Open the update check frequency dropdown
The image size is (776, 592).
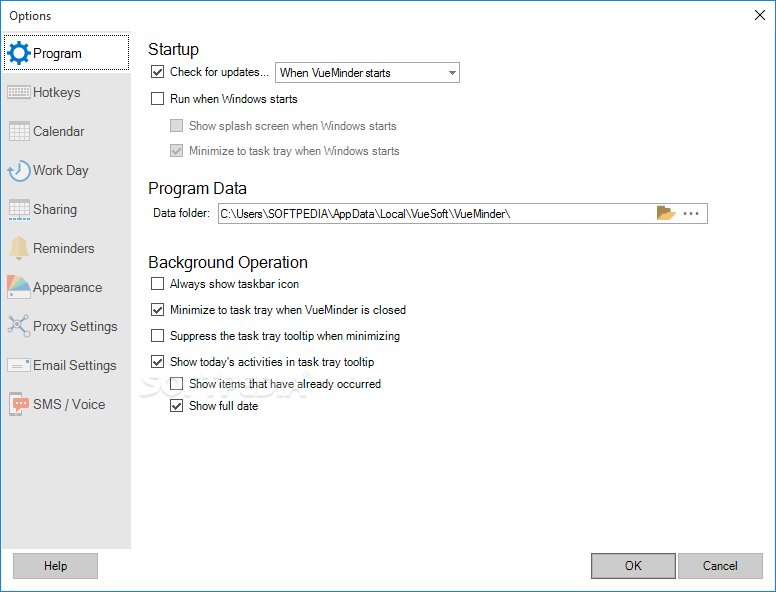coord(367,73)
